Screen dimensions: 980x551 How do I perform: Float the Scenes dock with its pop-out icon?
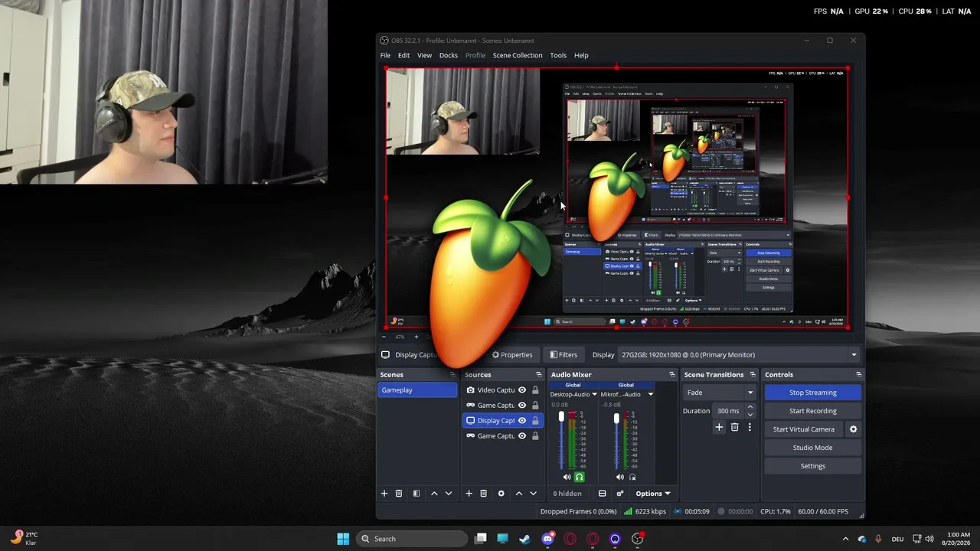(x=452, y=375)
